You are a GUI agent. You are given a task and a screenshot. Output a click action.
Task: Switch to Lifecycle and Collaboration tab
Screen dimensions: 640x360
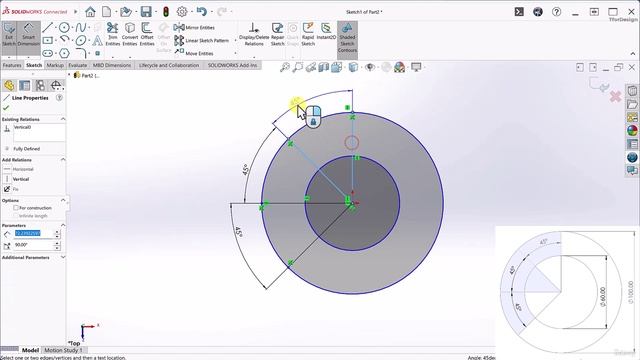[169, 65]
